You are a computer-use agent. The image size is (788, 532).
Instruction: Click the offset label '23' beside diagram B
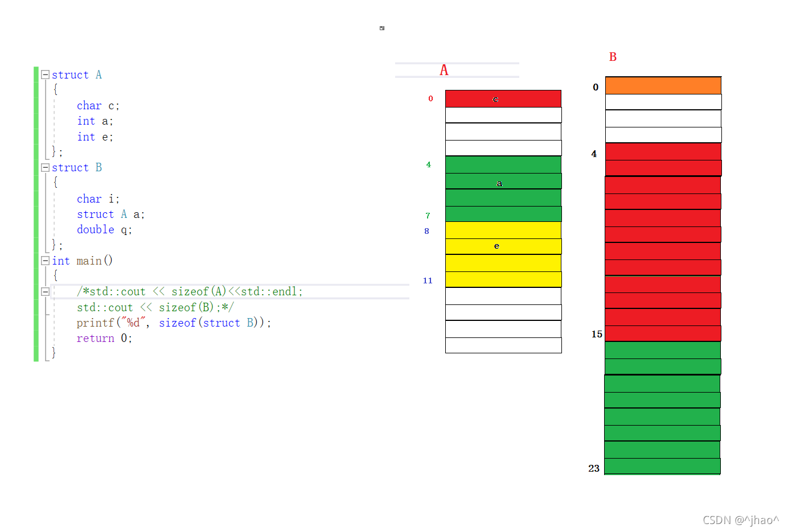tap(594, 468)
